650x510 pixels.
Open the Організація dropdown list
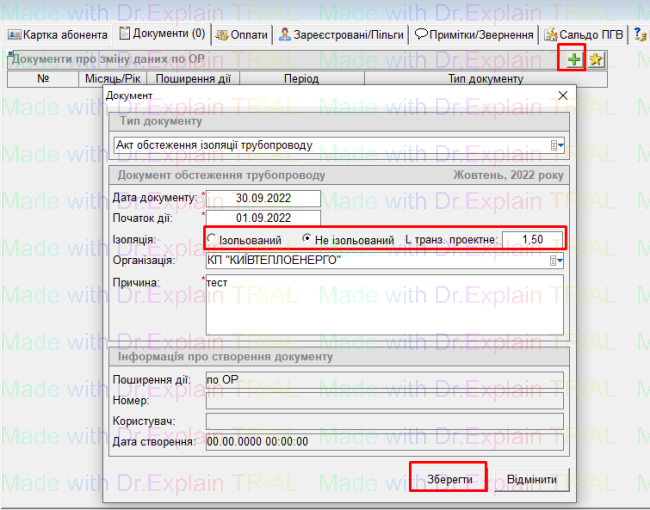[x=558, y=261]
